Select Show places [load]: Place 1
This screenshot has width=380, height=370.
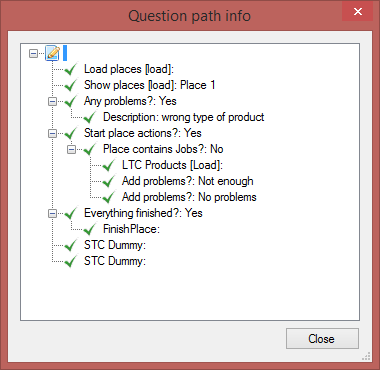(x=150, y=85)
